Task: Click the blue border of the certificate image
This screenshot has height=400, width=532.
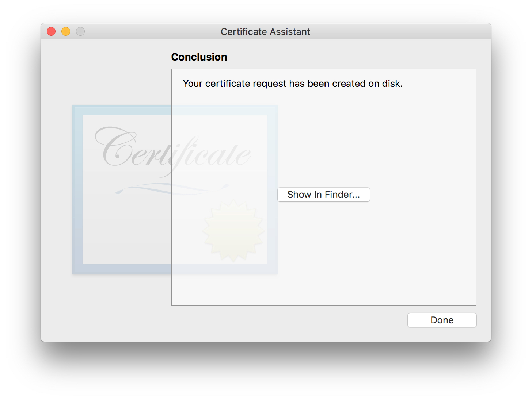Action: pos(77,190)
